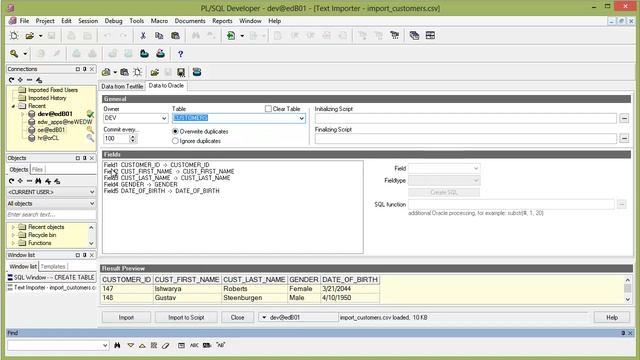Pin the Connections panel
This screenshot has height=360, width=640.
[x=84, y=69]
